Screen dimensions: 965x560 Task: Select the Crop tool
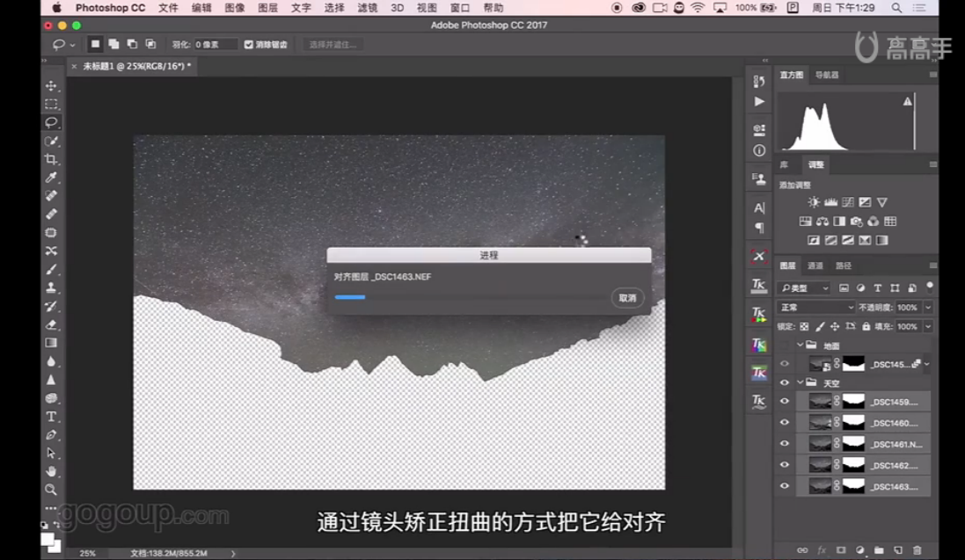(52, 159)
